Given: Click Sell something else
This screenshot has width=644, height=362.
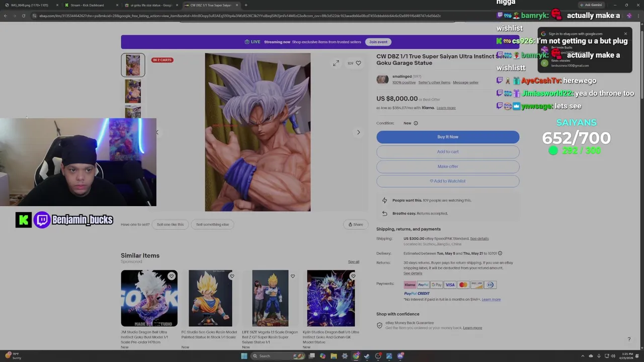Looking at the screenshot, I should pos(212,224).
